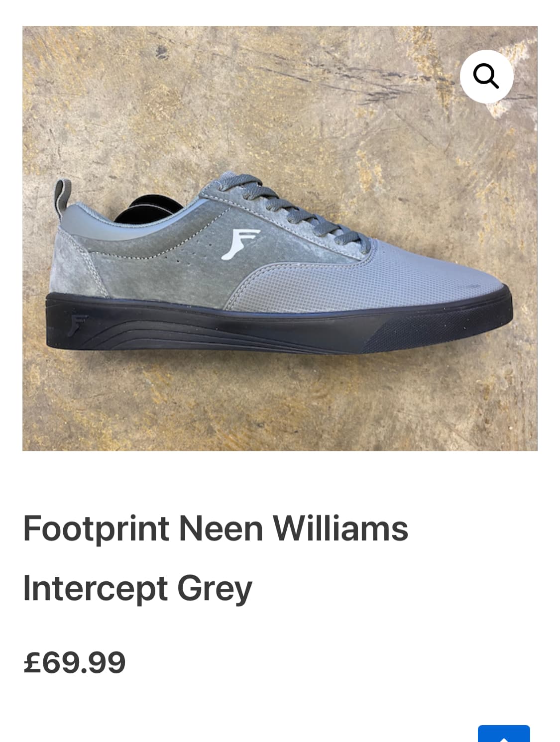Click the Intercept Grey title line
Screen dimensions: 560x742
[137, 589]
